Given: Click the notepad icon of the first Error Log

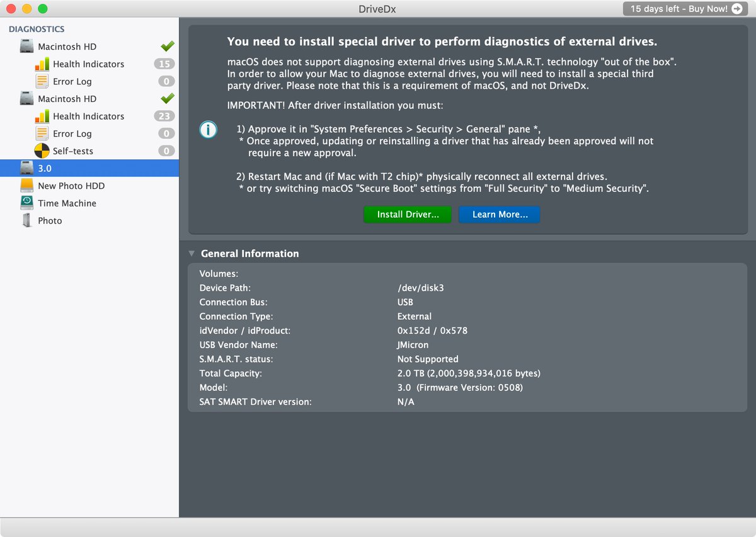Looking at the screenshot, I should coord(42,81).
